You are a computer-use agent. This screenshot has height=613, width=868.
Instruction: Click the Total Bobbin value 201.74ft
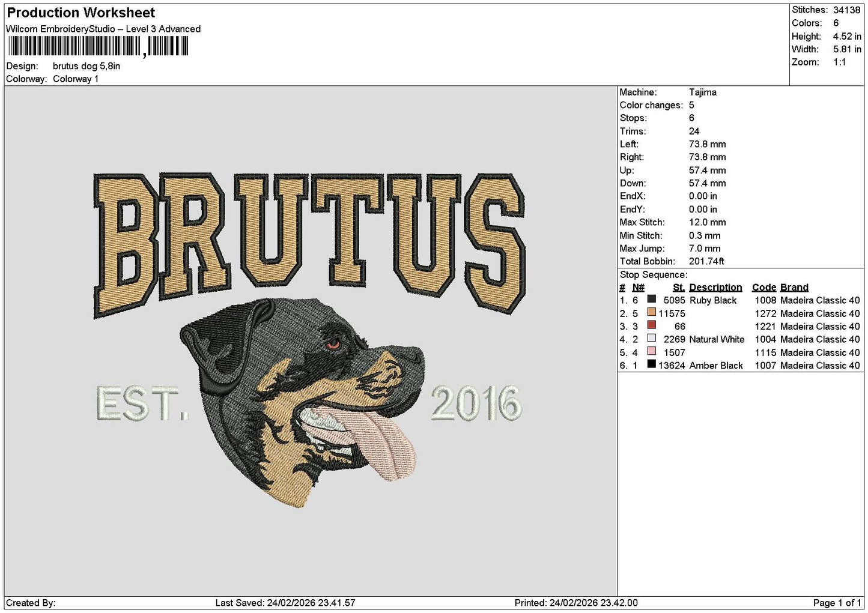coord(706,261)
